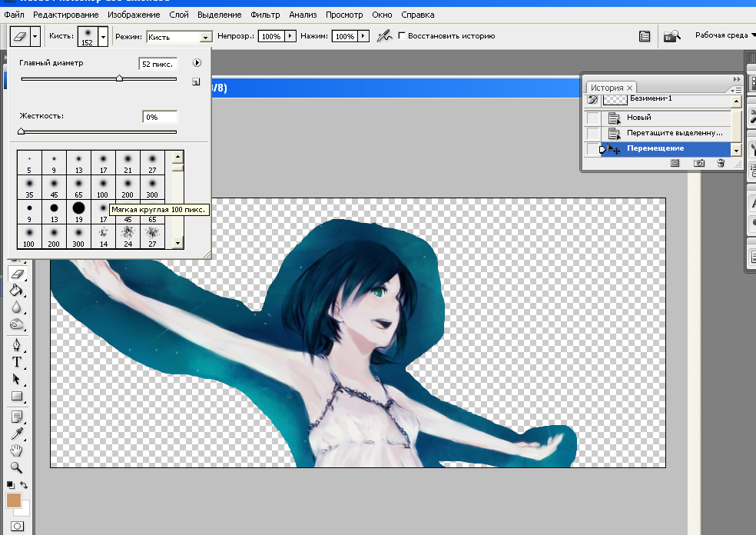Choose the Type text tool
Image resolution: width=756 pixels, height=535 pixels.
click(16, 361)
